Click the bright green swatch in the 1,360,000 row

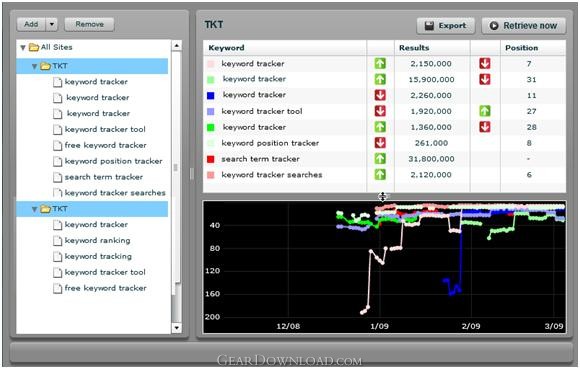coord(211,128)
